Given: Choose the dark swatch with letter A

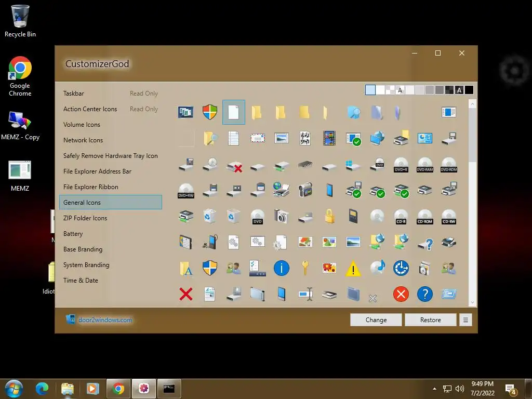Looking at the screenshot, I should click(459, 90).
